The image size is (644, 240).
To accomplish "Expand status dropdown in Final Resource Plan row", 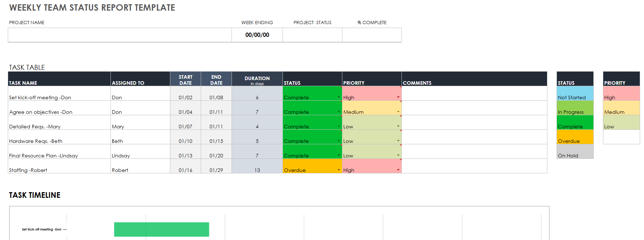I will point(338,155).
